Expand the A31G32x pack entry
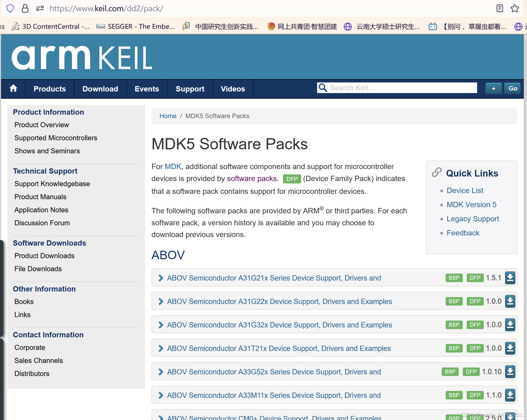 [x=161, y=325]
